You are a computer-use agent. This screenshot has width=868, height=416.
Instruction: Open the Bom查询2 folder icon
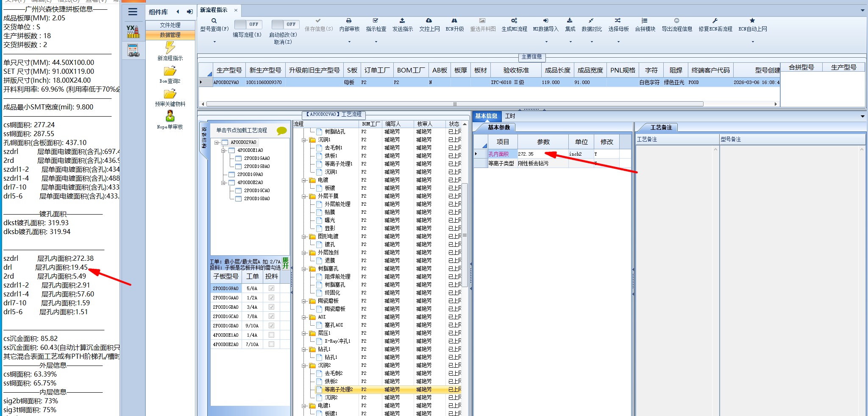click(x=170, y=71)
